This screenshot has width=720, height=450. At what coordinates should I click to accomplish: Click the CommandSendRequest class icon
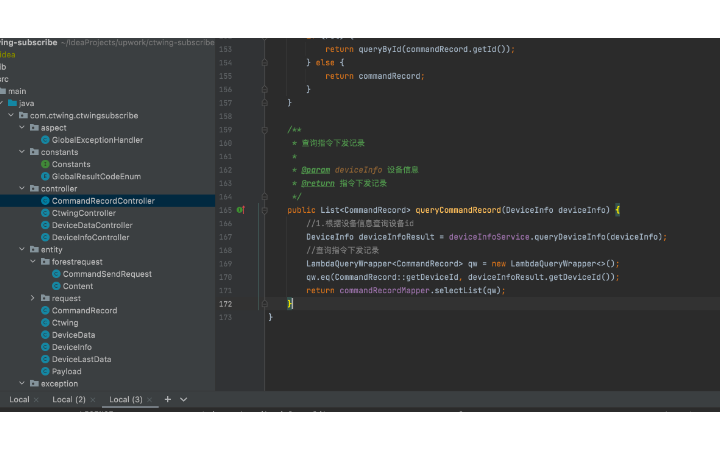[56, 274]
